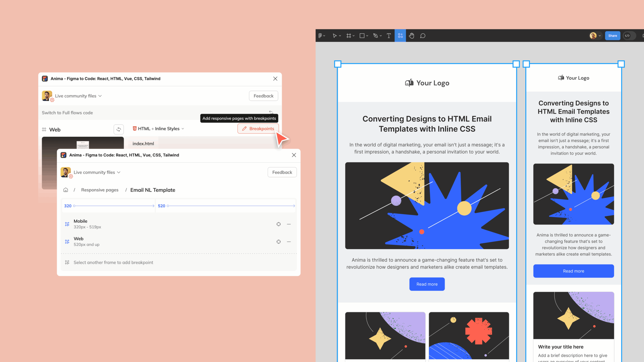Click Select another frame to add breakpoint
This screenshot has height=362, width=644.
click(x=113, y=262)
